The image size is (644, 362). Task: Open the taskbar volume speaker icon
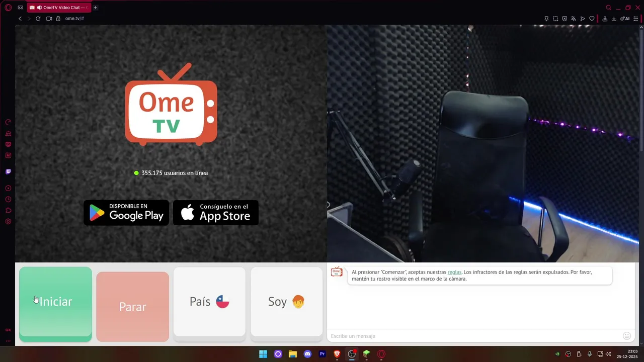608,354
